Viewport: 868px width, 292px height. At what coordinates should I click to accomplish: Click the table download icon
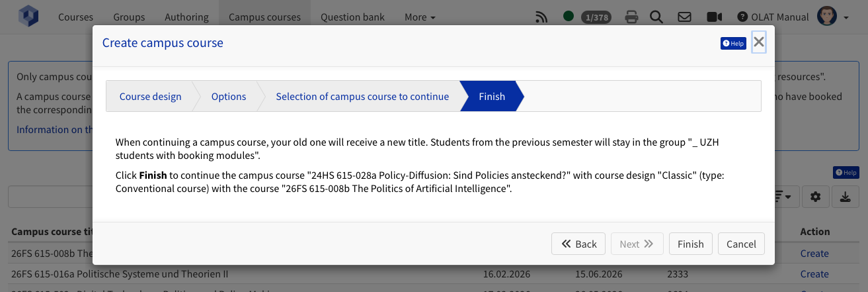(x=846, y=197)
